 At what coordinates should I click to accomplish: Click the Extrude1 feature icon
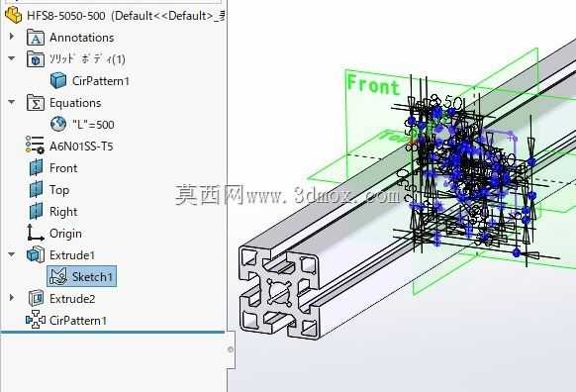click(36, 255)
